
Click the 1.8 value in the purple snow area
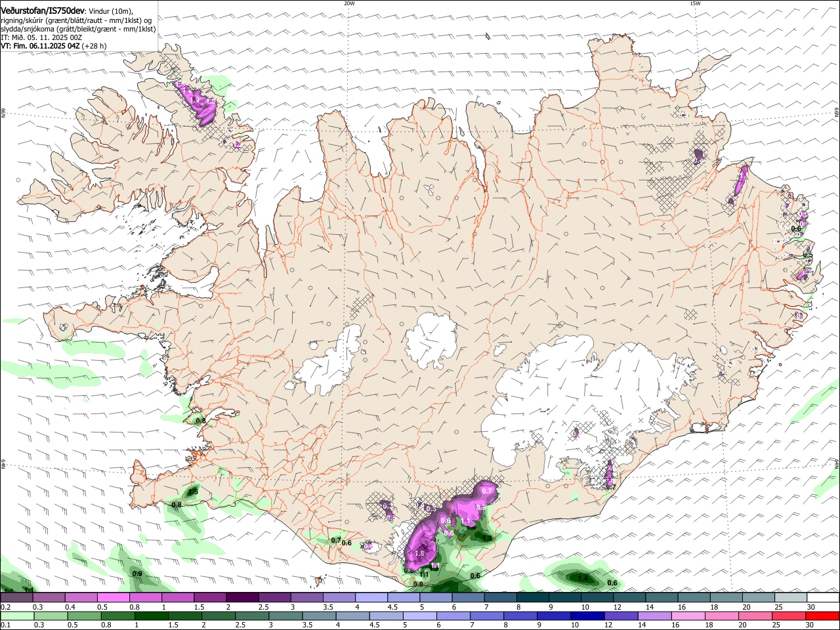420,553
